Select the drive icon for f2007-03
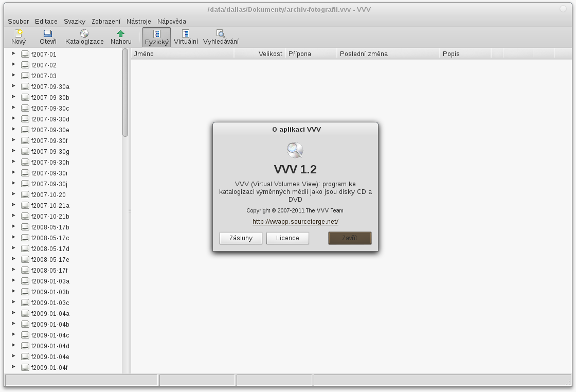This screenshot has height=392, width=576. tap(25, 76)
